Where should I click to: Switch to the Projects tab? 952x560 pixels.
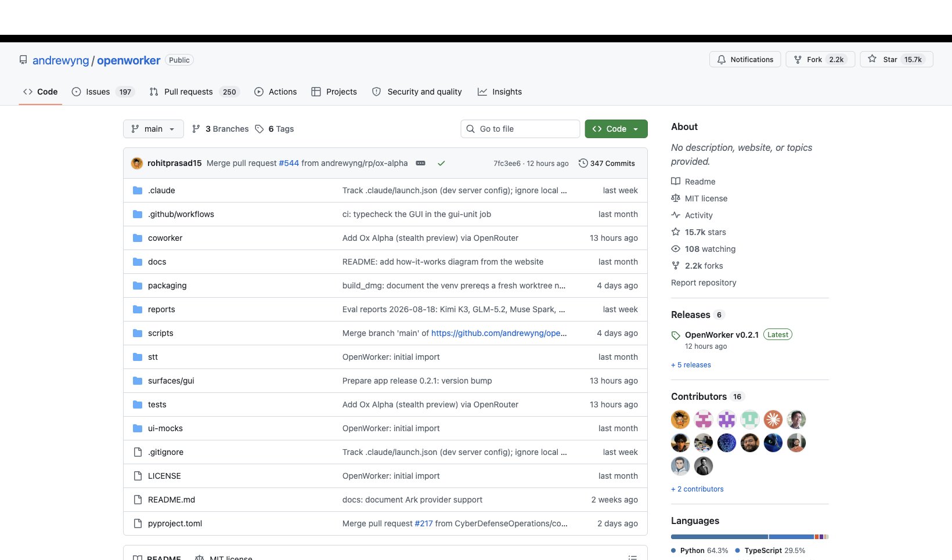tap(334, 92)
